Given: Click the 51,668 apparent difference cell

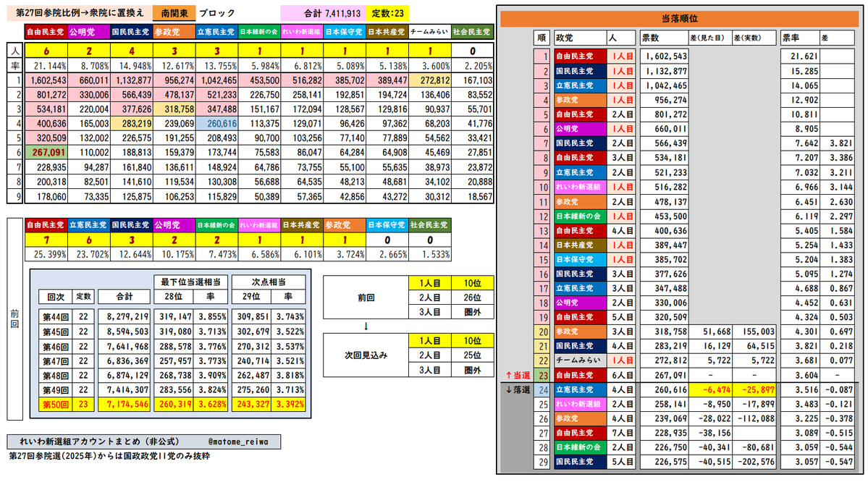Looking at the screenshot, I should (709, 332).
